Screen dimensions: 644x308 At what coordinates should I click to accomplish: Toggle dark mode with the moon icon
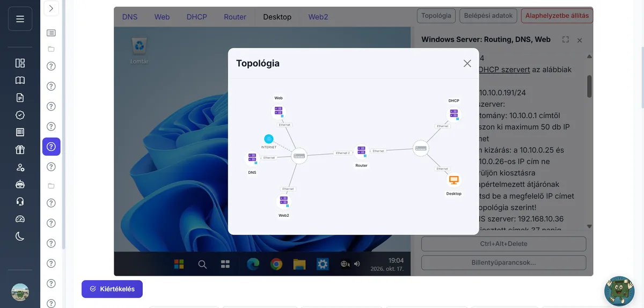pos(20,236)
